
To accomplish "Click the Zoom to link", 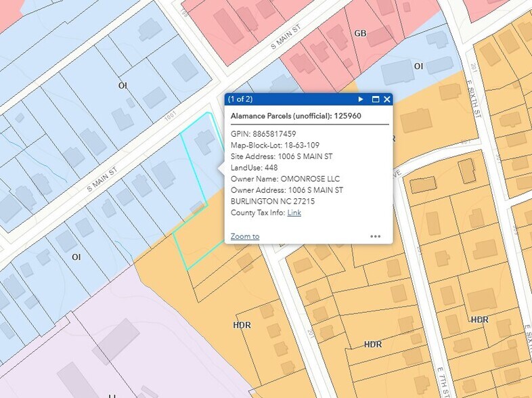I will point(244,236).
